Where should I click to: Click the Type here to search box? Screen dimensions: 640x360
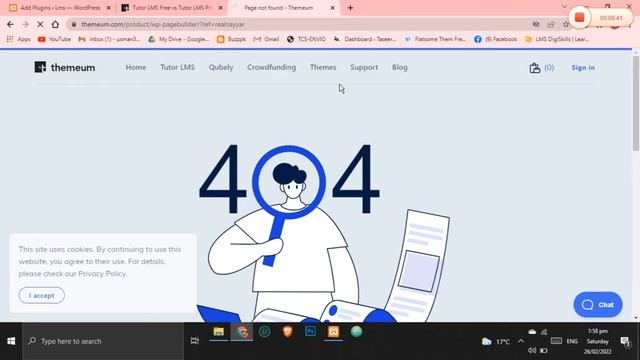103,341
